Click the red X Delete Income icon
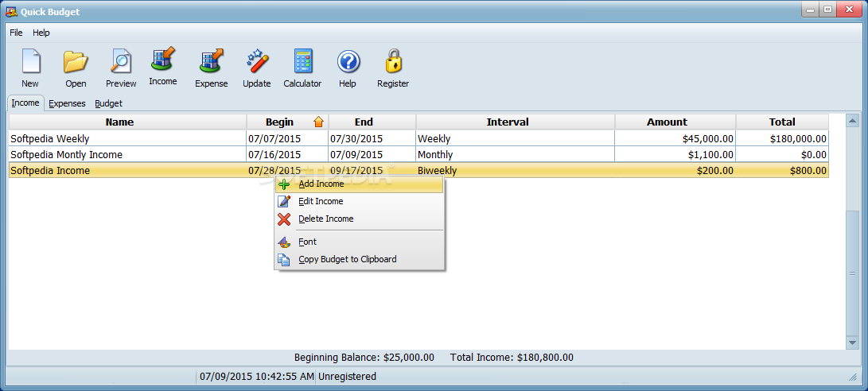868x391 pixels. tap(284, 219)
